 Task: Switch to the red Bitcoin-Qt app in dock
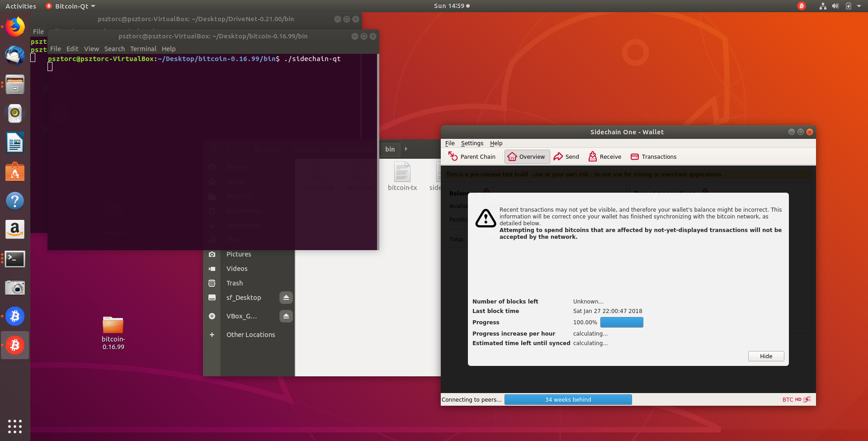[15, 345]
